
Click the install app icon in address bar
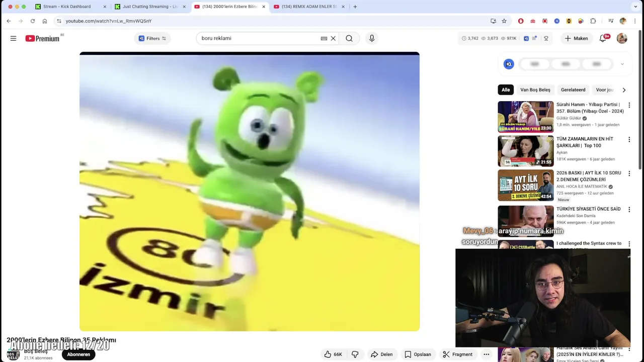point(493,21)
